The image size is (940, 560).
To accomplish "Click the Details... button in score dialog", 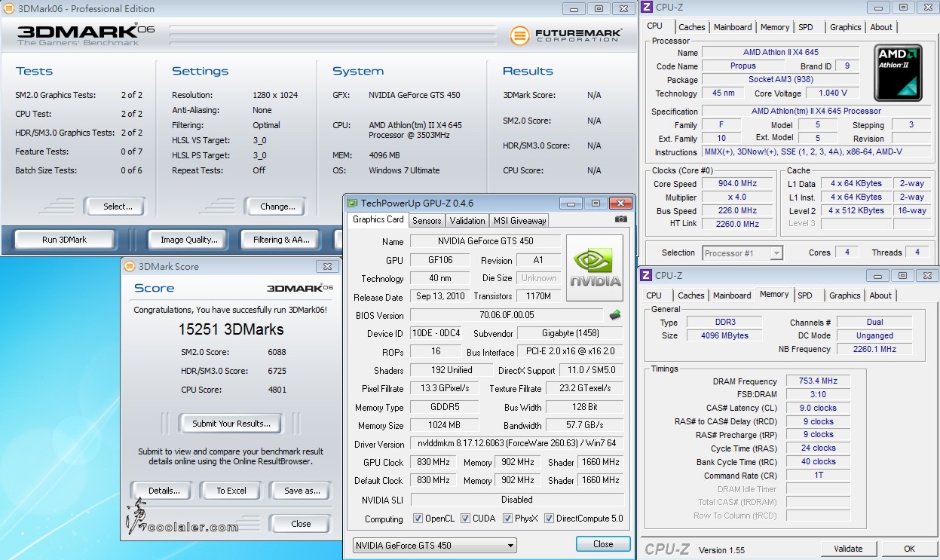I will click(164, 491).
